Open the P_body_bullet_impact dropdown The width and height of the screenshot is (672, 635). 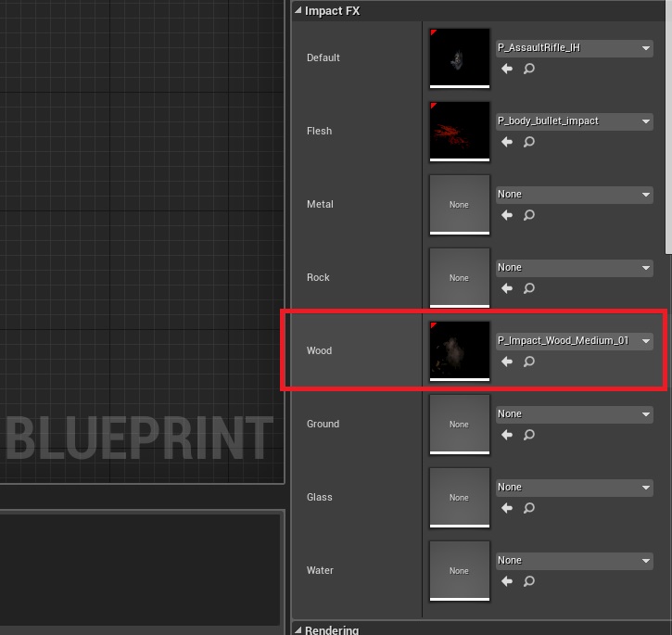[575, 121]
